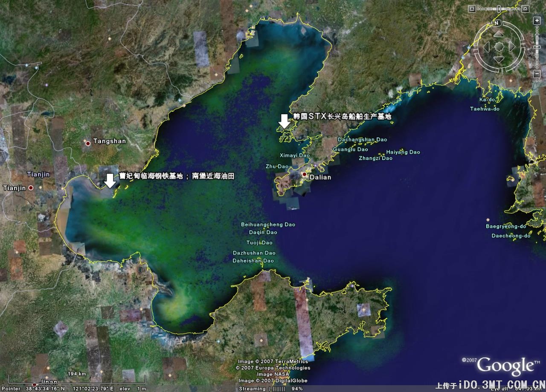The width and height of the screenshot is (546, 392).
Task: Click the navigation joystick center
Action: (x=499, y=46)
